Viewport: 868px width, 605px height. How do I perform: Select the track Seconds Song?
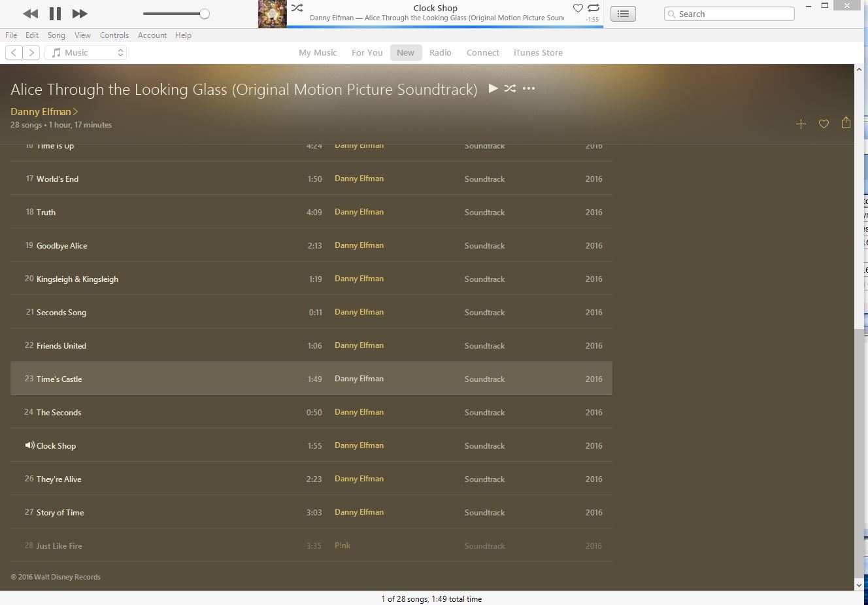(x=311, y=312)
